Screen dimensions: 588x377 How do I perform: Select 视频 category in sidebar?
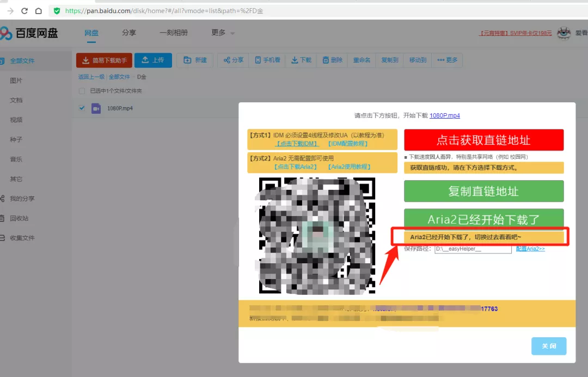(16, 120)
